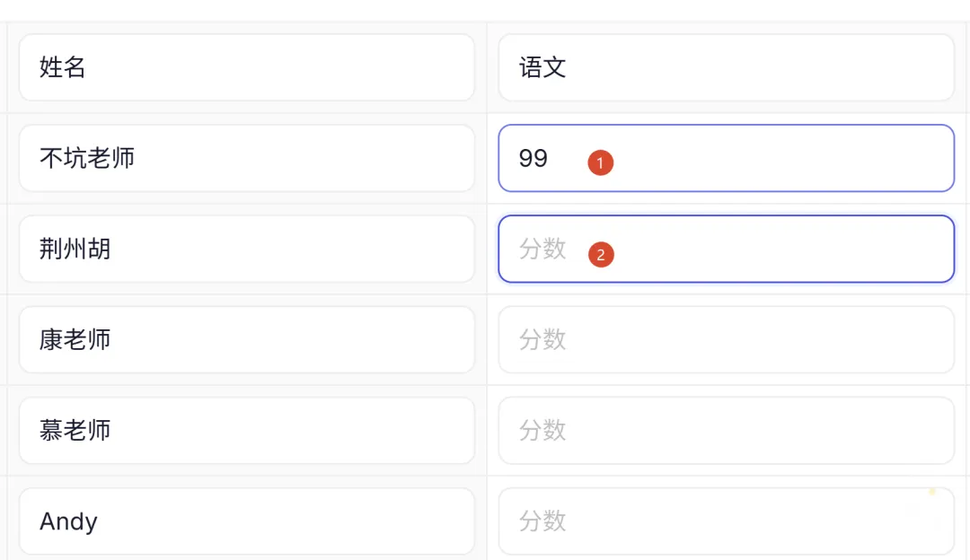Viewport: 970px width, 560px height.
Task: Click the 康老师 name field
Action: (246, 339)
